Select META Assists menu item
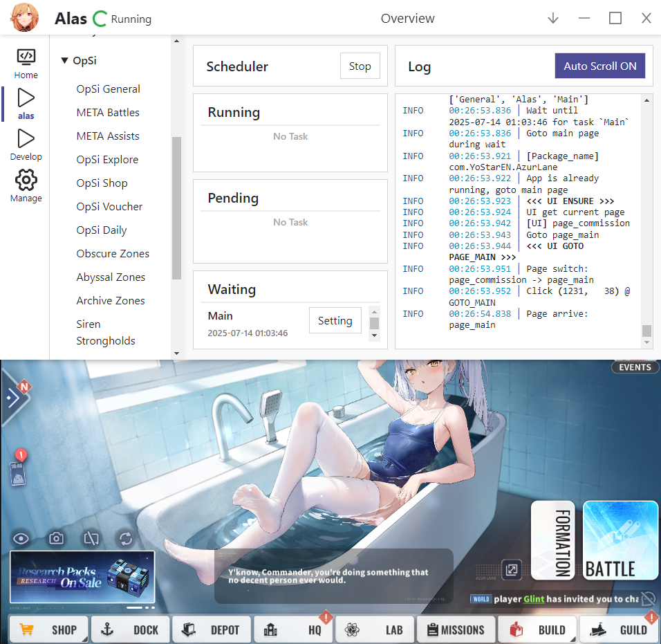 pyautogui.click(x=107, y=136)
